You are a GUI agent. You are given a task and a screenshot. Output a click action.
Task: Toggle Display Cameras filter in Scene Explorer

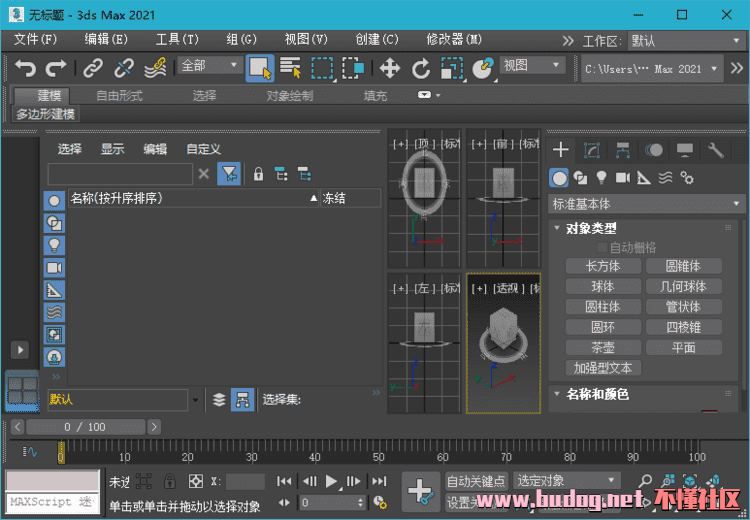point(55,267)
